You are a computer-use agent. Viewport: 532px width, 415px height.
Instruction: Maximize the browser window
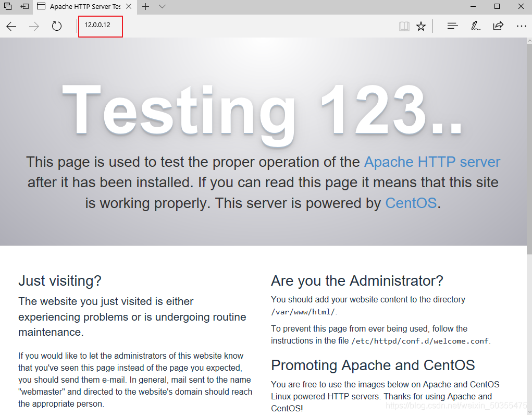coord(497,6)
